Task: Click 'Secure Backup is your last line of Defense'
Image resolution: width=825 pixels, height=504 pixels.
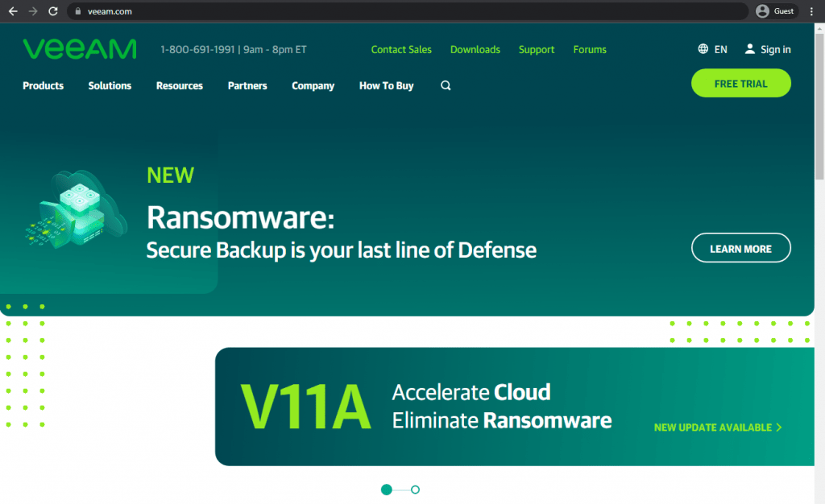Action: 342,250
